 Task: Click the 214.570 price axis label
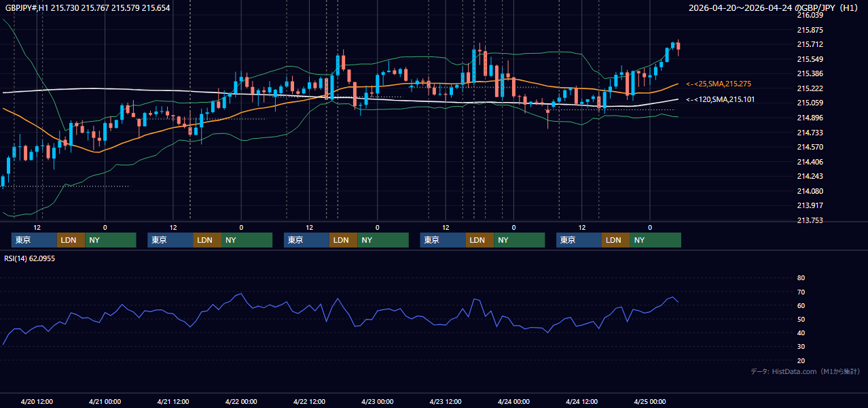pyautogui.click(x=810, y=147)
